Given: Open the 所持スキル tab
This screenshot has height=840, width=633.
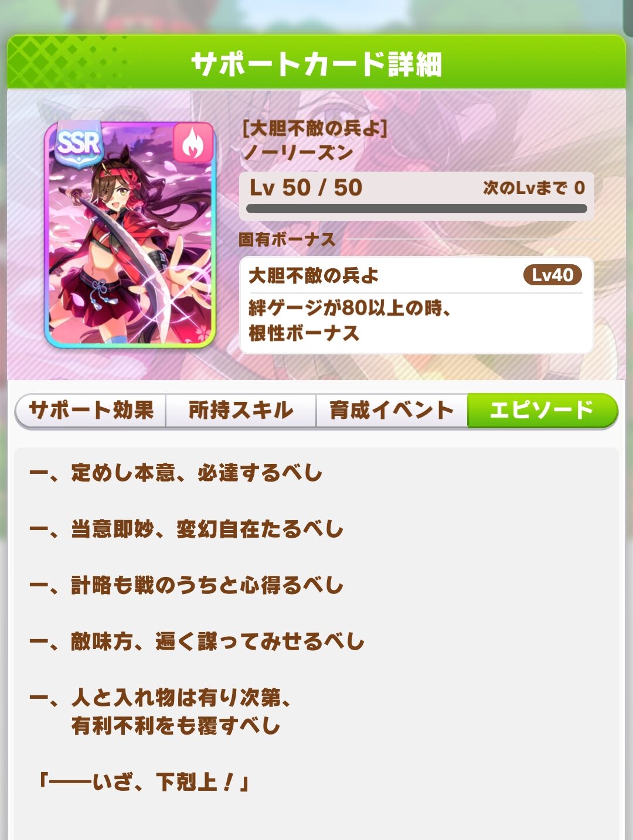Looking at the screenshot, I should (x=241, y=410).
